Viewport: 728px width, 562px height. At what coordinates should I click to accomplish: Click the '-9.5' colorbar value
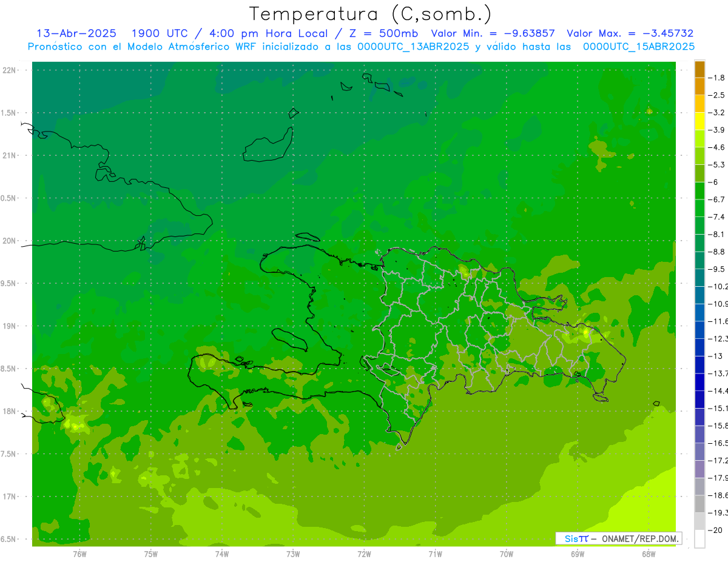(x=718, y=269)
